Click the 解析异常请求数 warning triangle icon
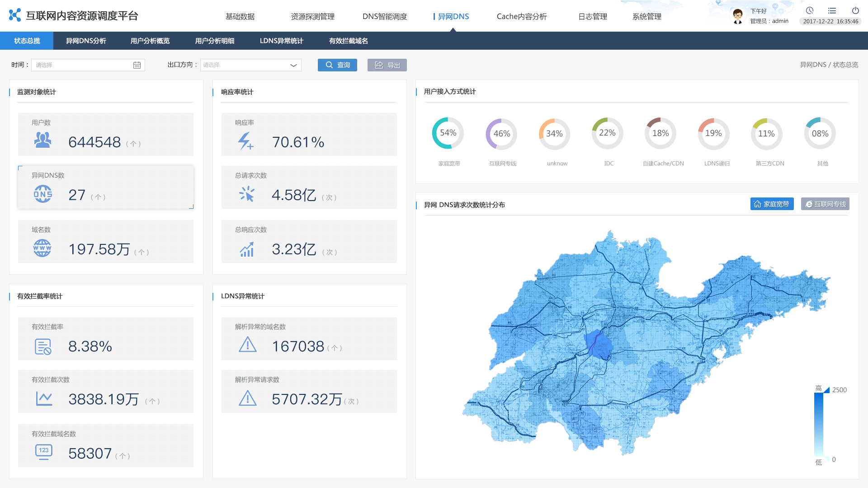This screenshot has width=868, height=488. (247, 398)
